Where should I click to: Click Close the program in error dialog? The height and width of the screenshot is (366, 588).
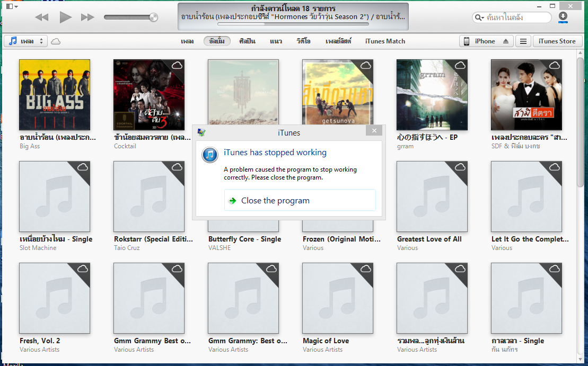[300, 200]
